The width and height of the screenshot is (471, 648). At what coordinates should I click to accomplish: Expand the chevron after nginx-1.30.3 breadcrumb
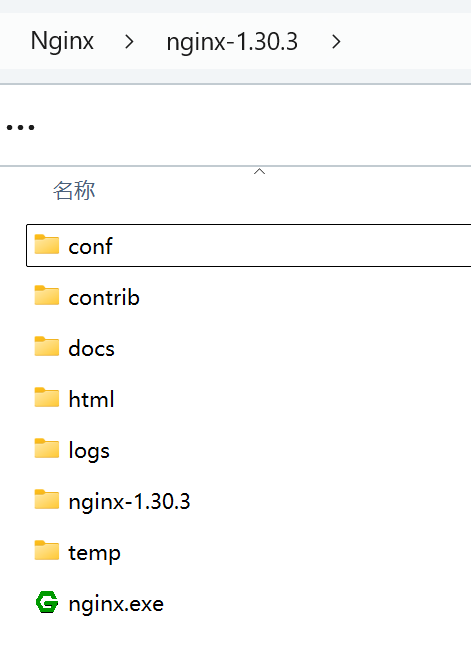[336, 42]
